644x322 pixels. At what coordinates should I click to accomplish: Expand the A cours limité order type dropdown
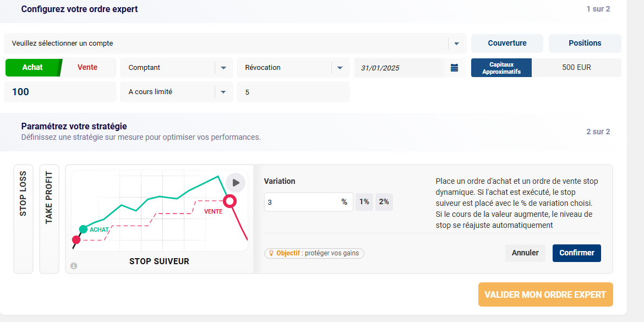(223, 92)
